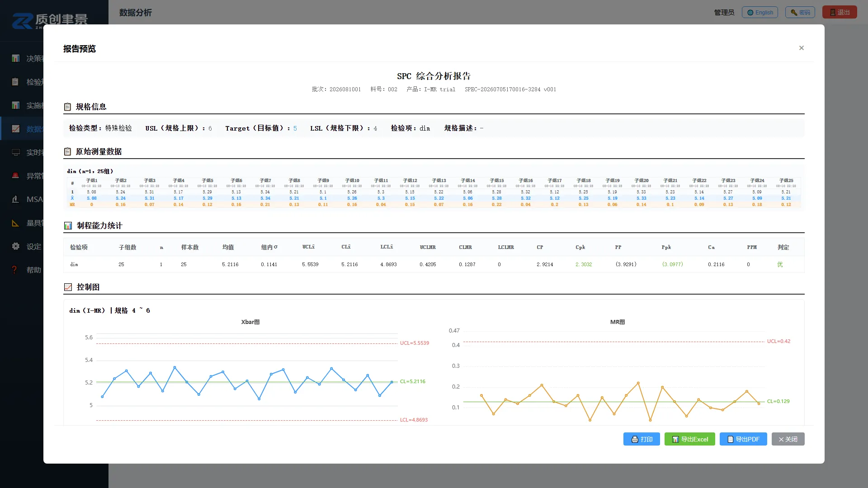Click the USL value 6
This screenshot has width=868, height=488.
(x=210, y=128)
